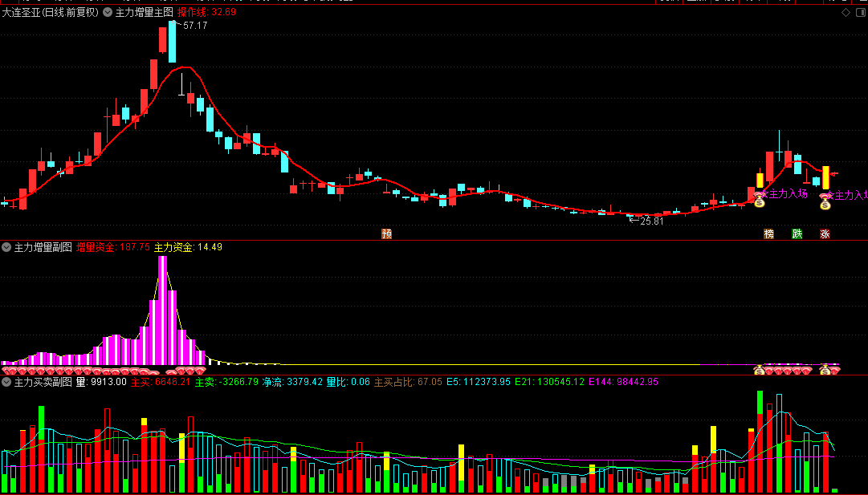Click the 榜 marker label
The width and height of the screenshot is (868, 495).
(769, 234)
